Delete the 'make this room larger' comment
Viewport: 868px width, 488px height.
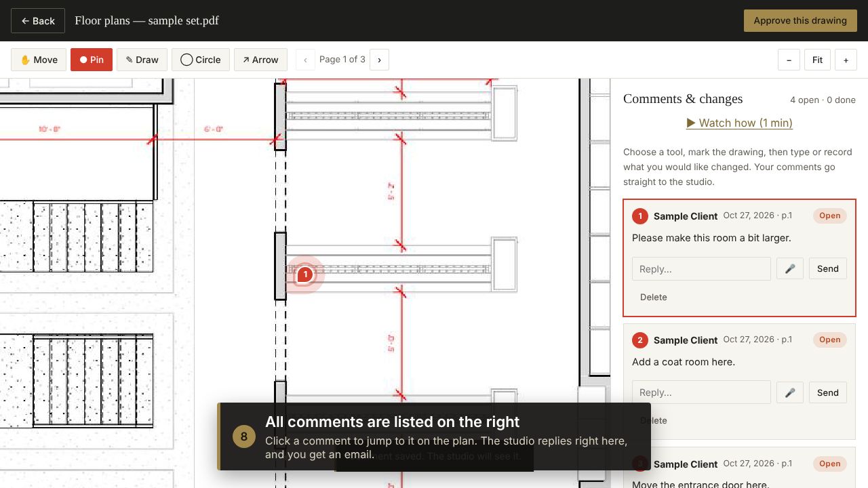(x=653, y=297)
